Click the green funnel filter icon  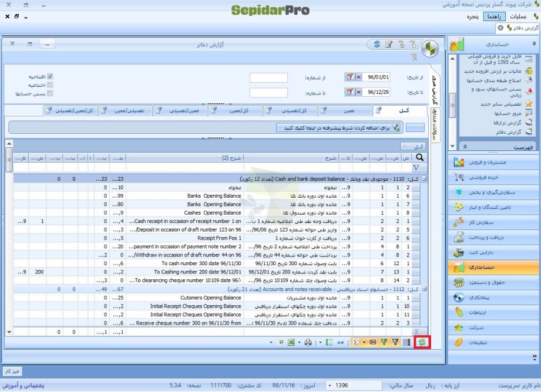(384, 342)
